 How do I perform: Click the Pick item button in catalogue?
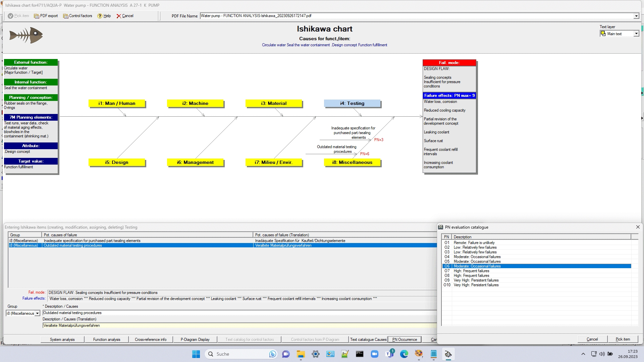tap(623, 339)
